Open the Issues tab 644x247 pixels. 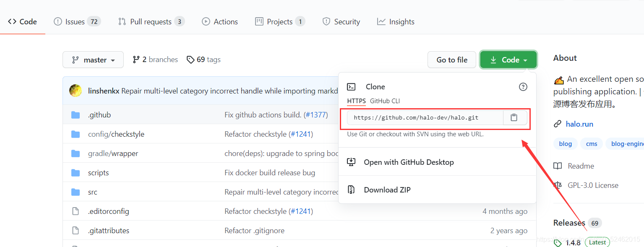pyautogui.click(x=77, y=22)
